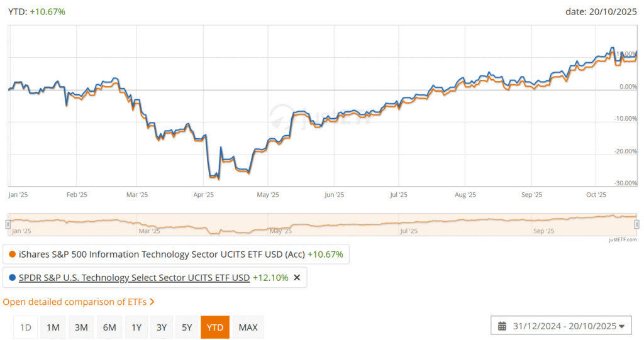Switch to the 5Y time range
This screenshot has width=644, height=340.
[187, 327]
